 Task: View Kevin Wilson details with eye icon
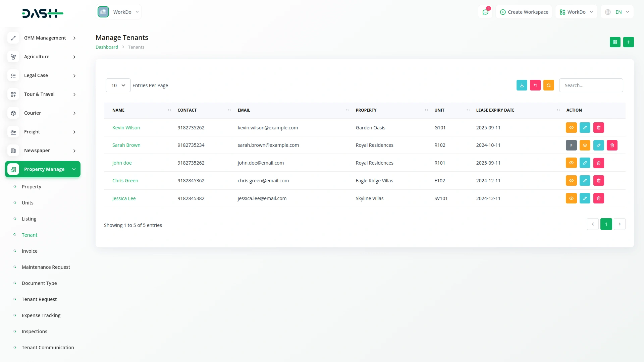[x=571, y=128]
